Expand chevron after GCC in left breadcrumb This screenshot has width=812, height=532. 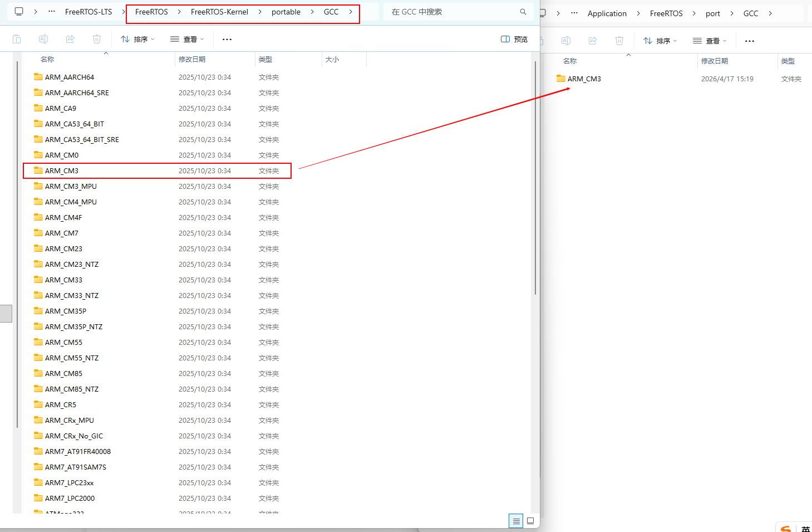pyautogui.click(x=351, y=12)
